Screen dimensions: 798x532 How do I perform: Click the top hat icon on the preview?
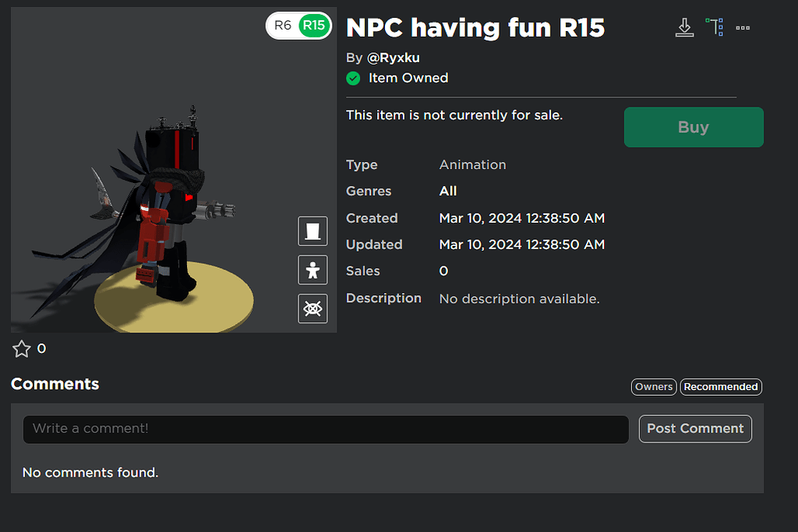pos(312,231)
